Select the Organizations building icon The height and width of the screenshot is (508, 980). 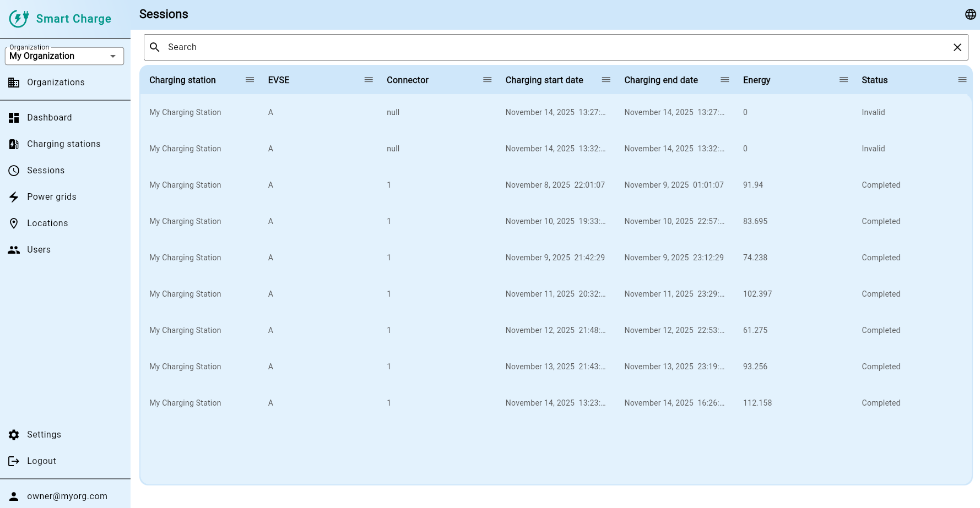pos(14,82)
